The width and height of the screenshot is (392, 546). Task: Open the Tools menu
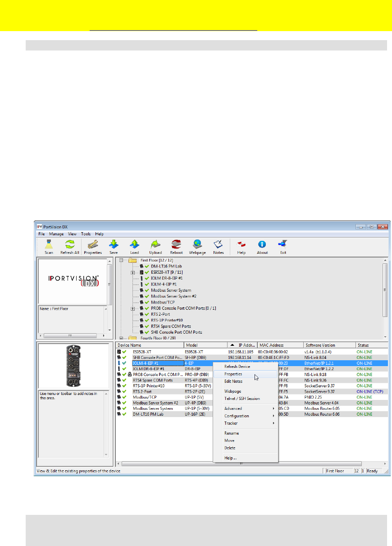[x=86, y=234]
